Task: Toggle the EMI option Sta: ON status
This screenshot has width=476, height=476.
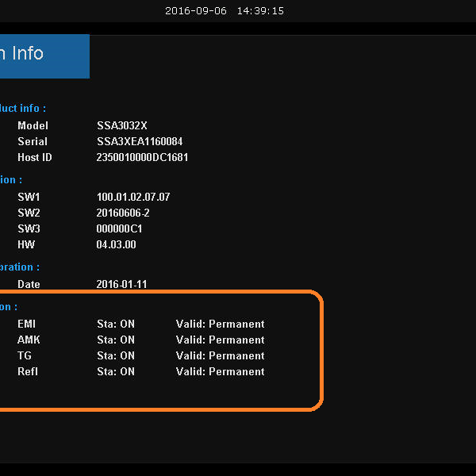Action: 116,324
